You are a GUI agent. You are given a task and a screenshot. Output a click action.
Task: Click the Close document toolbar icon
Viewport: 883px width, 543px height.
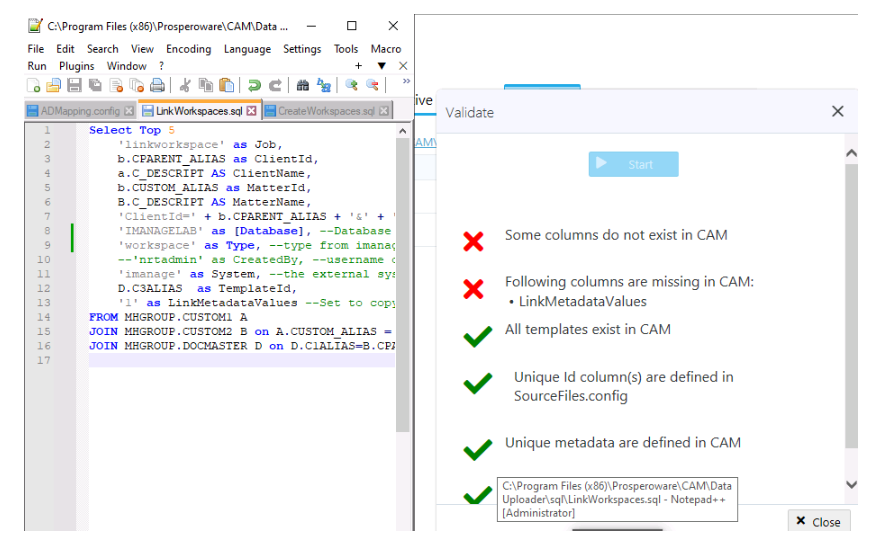click(116, 85)
